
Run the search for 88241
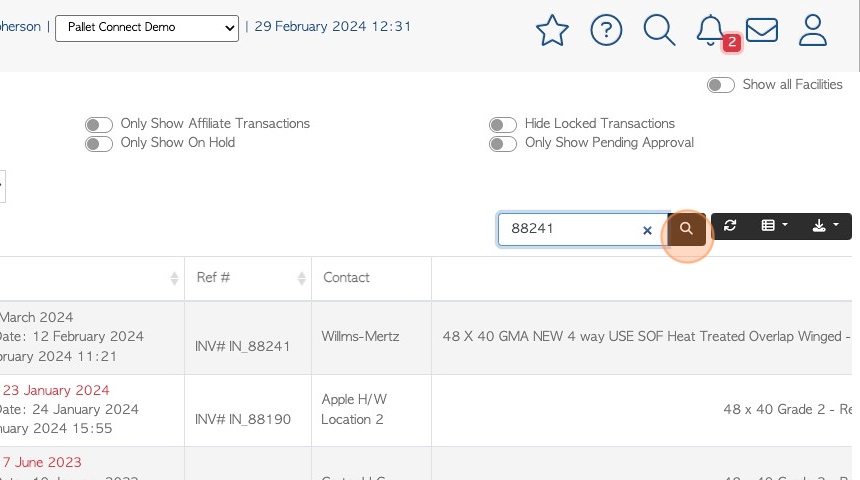[x=686, y=229]
